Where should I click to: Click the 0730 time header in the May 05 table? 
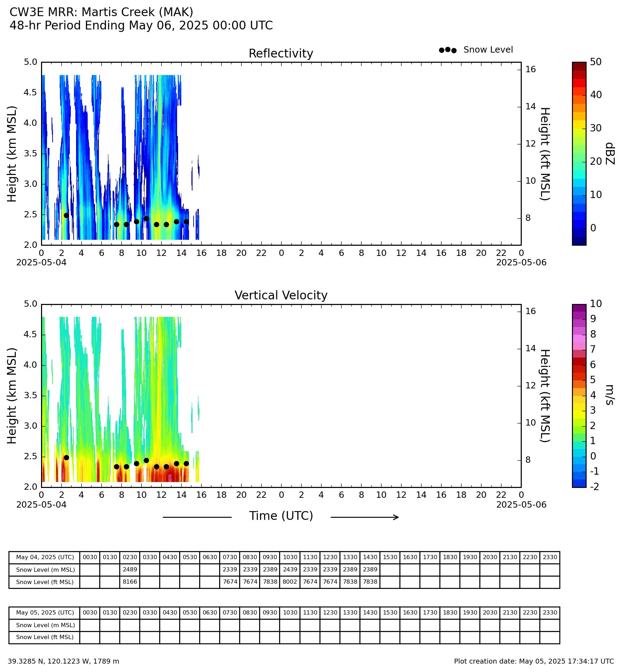pos(230,613)
